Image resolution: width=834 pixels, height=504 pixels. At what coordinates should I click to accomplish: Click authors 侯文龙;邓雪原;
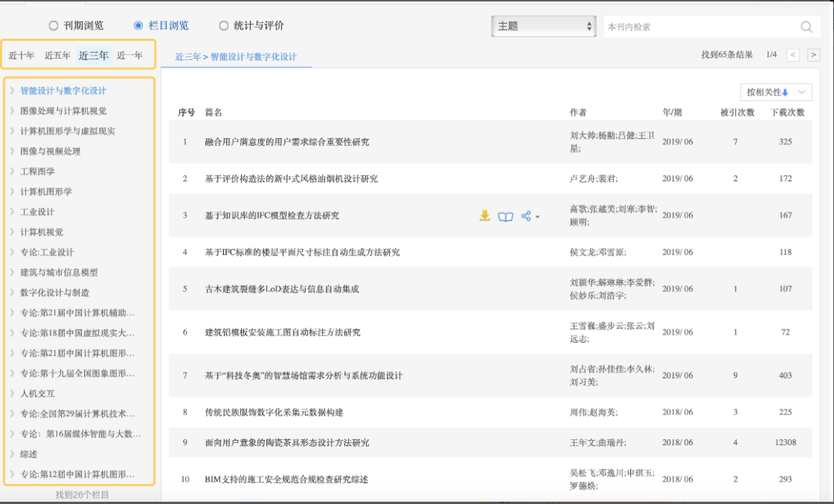point(598,252)
